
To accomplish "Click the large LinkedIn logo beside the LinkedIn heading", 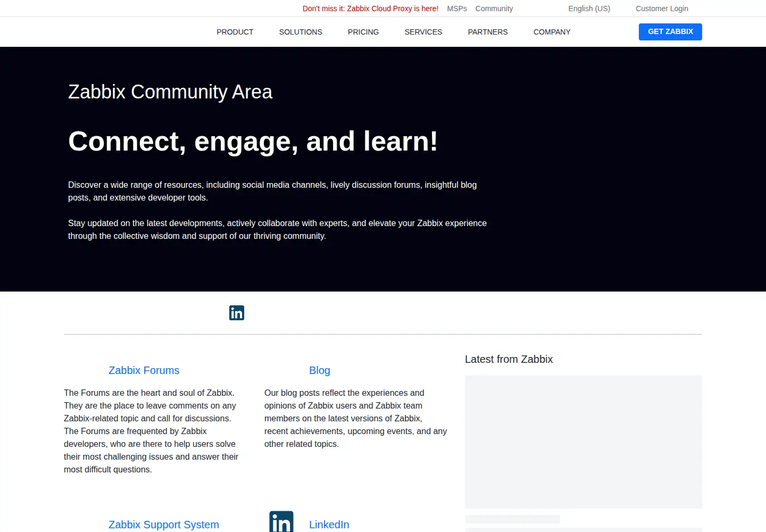I will pyautogui.click(x=281, y=521).
